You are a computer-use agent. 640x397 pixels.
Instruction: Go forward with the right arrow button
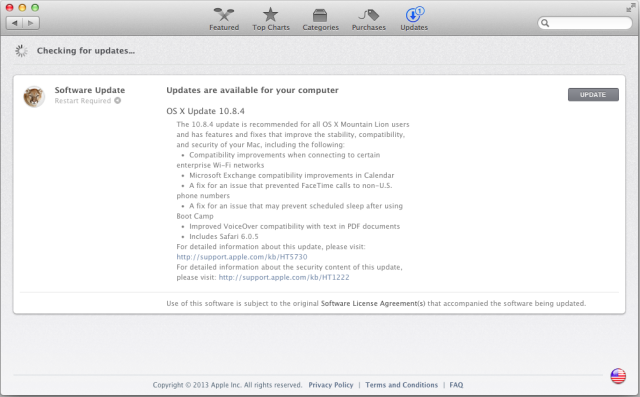point(31,23)
